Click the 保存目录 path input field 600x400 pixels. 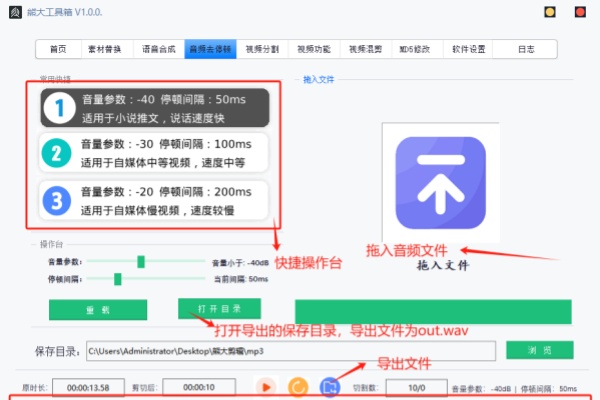click(289, 351)
